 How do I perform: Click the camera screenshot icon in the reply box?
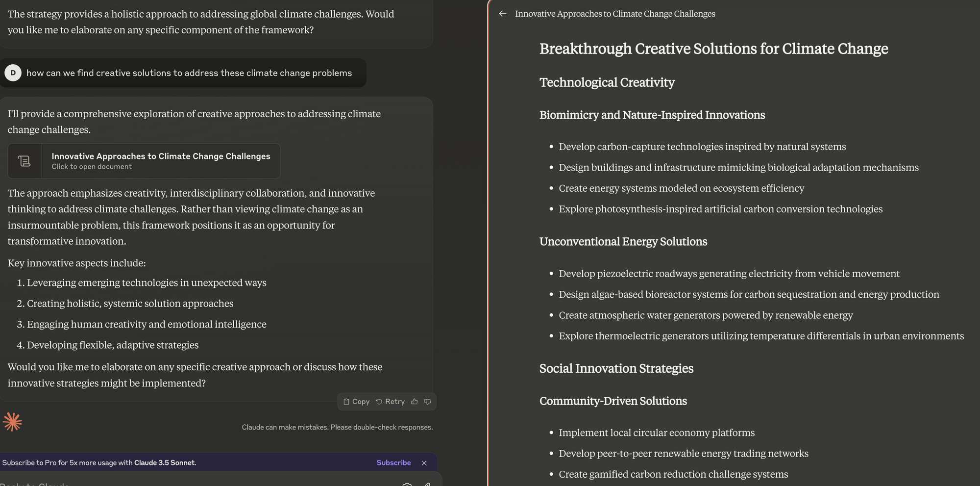coord(407,484)
